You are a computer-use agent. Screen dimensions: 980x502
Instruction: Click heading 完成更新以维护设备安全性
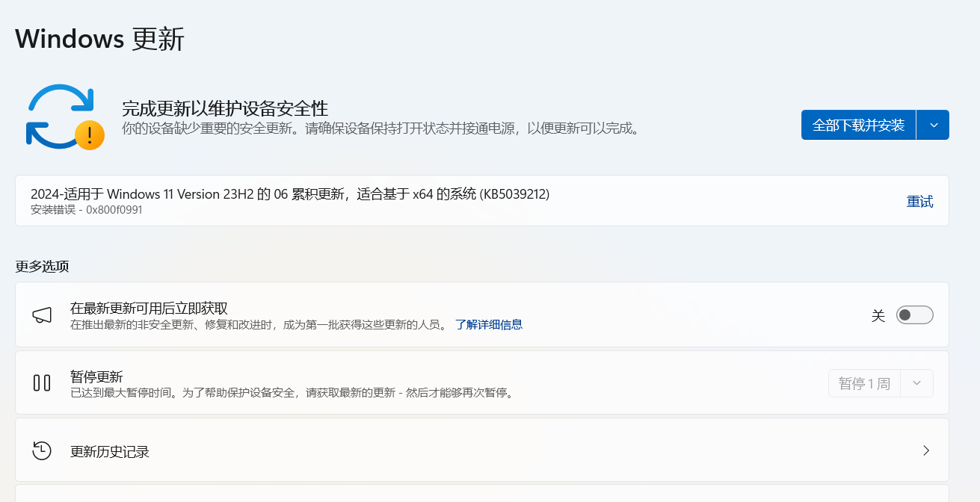coord(225,108)
